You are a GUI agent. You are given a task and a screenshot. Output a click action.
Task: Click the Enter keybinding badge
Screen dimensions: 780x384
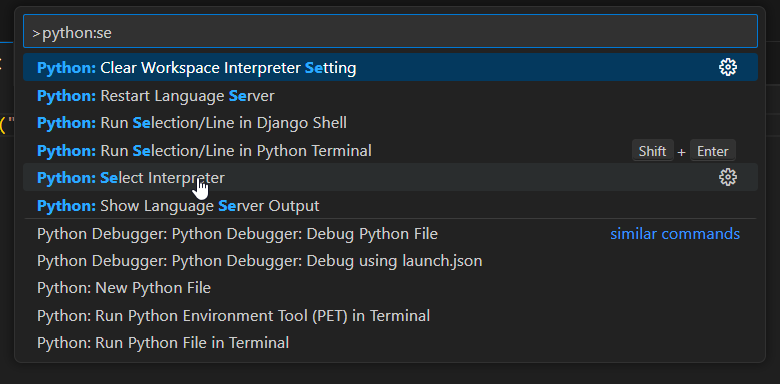pyautogui.click(x=712, y=151)
